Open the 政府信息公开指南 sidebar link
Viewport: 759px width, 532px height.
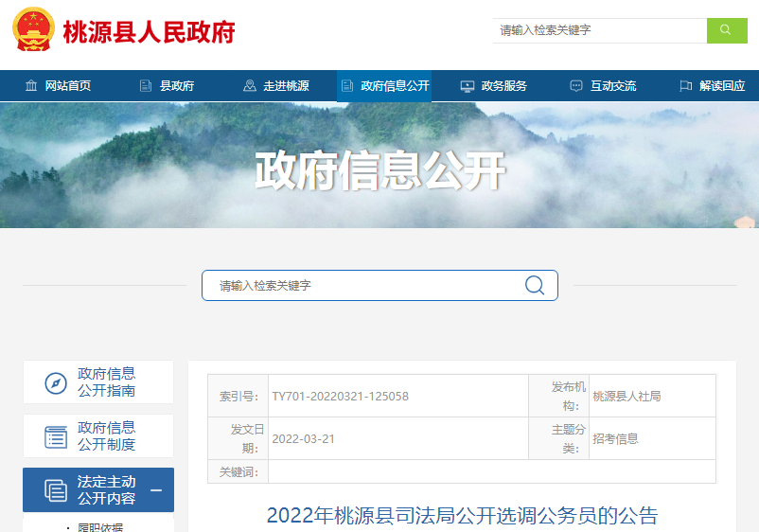pyautogui.click(x=106, y=382)
